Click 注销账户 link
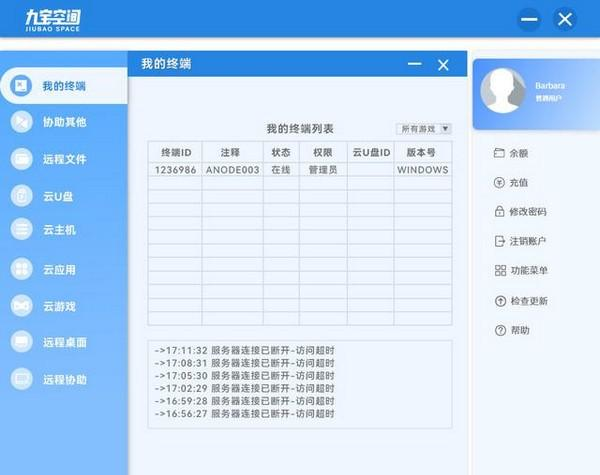Screen dimensions: 600x475 528,241
